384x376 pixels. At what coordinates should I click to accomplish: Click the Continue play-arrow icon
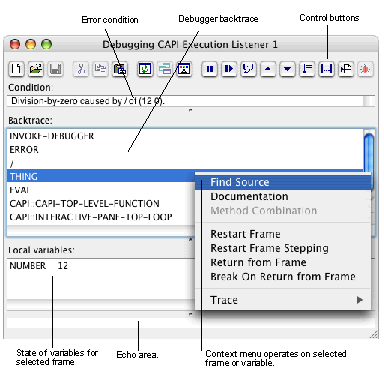[229, 69]
